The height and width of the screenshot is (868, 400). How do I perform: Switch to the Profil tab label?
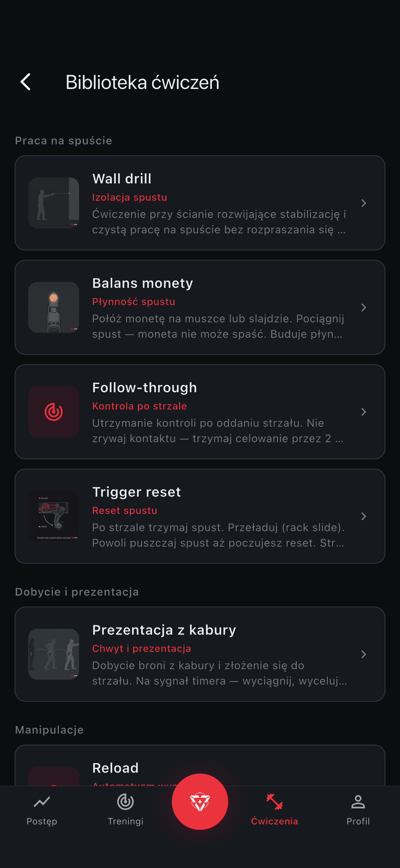(358, 821)
